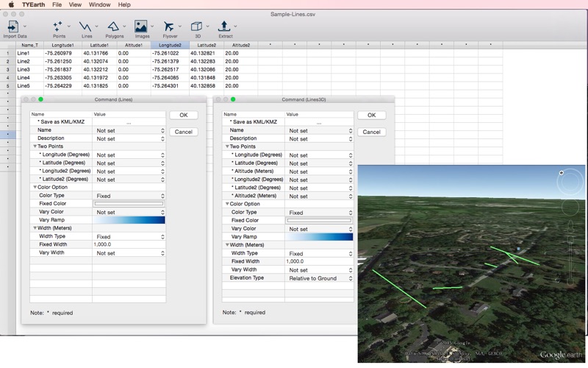Click Fixed Width value in Lines dialog
588x368 pixels.
coord(129,244)
